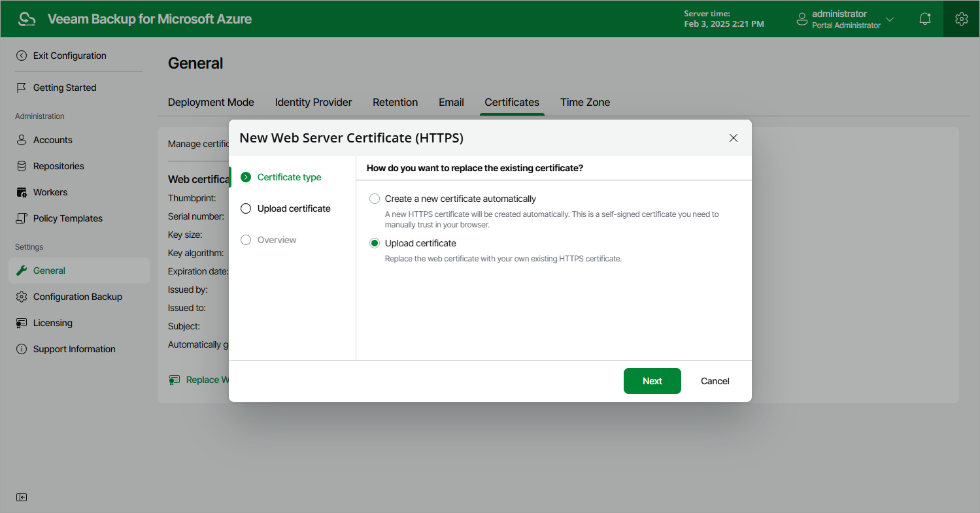Click the Replace certificate icon in background page
Screen dimensions: 980x513
[x=175, y=380]
